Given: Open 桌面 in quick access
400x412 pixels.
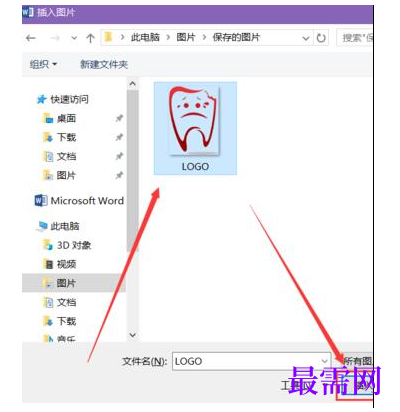Looking at the screenshot, I should coord(66,118).
